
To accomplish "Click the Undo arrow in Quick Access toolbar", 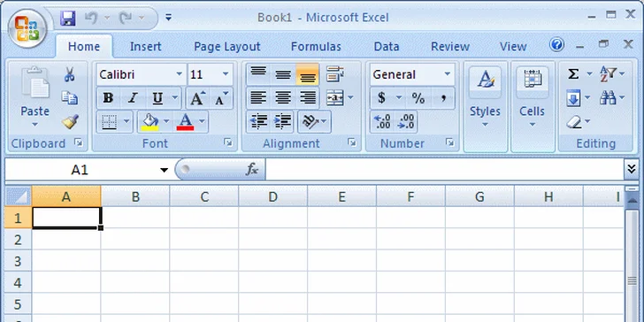I will point(91,18).
